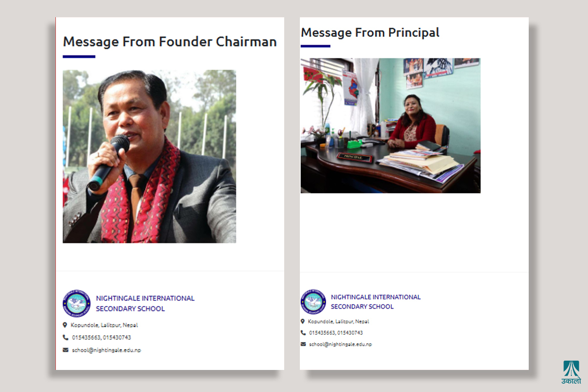Click the phone icon in left card

[66, 337]
